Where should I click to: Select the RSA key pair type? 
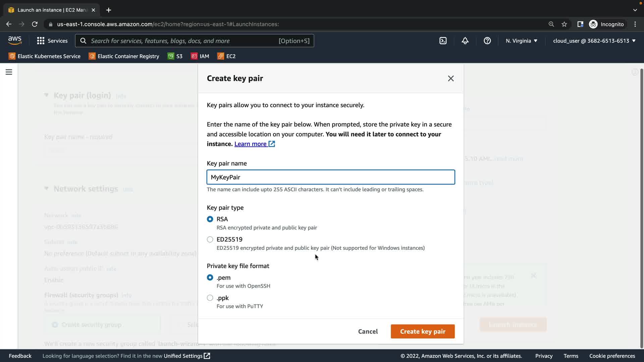[210, 219]
